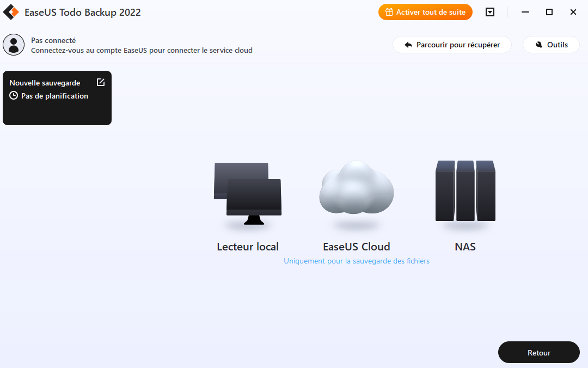This screenshot has width=588, height=368.
Task: Close the EaseUS Todo Backup window
Action: tap(573, 12)
